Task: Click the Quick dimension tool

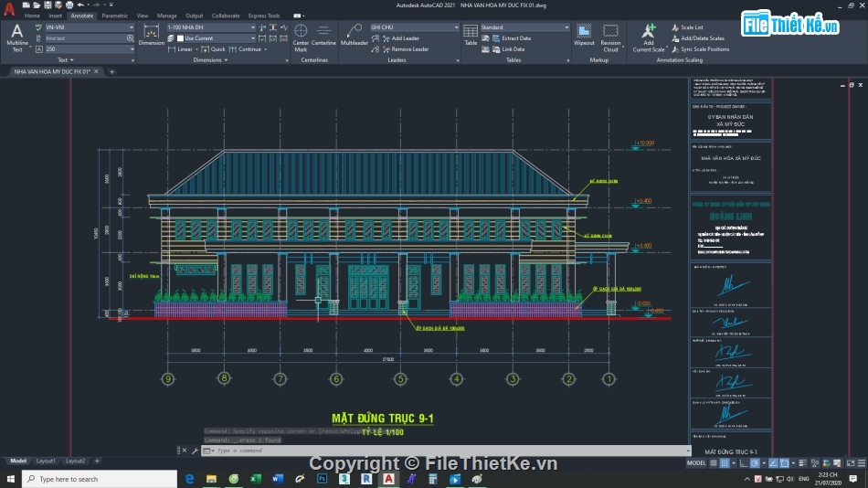Action: pyautogui.click(x=213, y=49)
